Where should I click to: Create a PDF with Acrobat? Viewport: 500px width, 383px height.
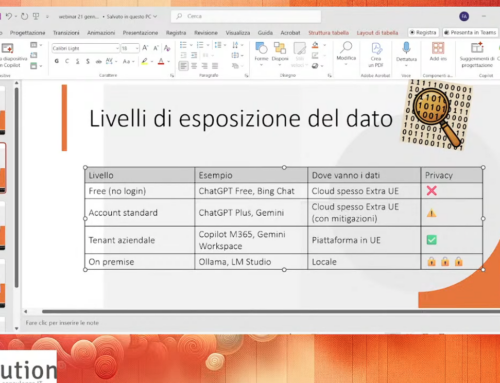[376, 54]
